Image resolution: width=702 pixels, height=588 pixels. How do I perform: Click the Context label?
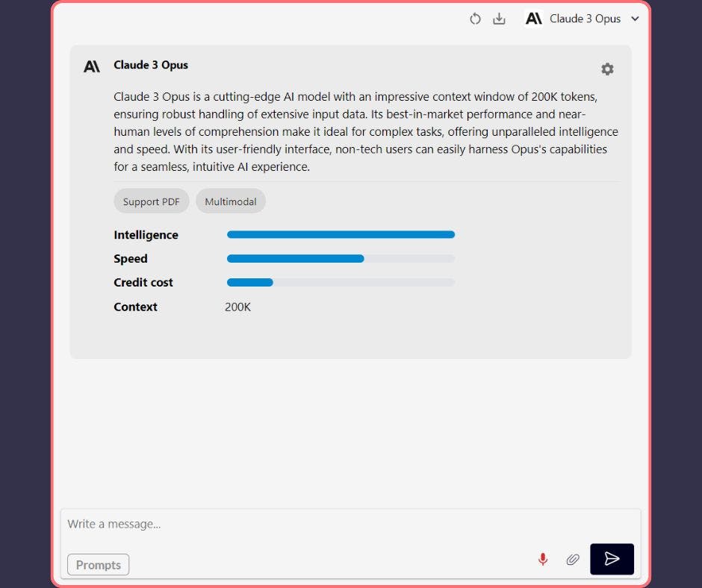pos(136,307)
